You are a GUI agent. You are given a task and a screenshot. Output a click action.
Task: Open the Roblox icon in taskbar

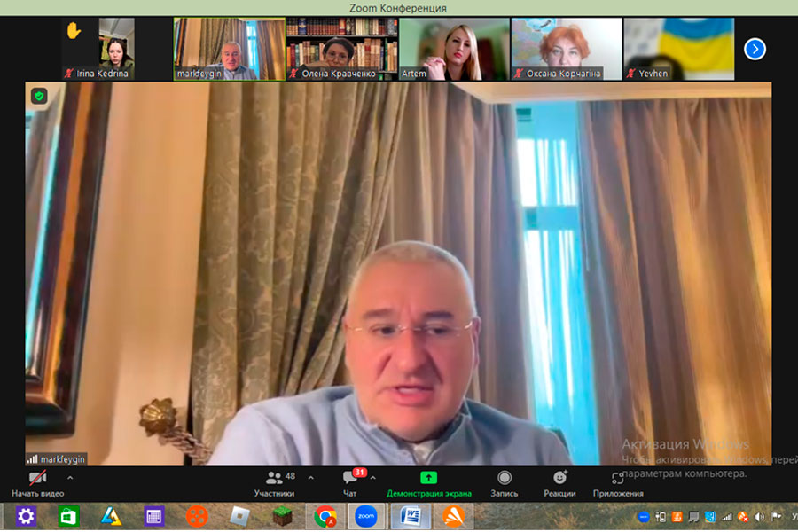pos(239,517)
